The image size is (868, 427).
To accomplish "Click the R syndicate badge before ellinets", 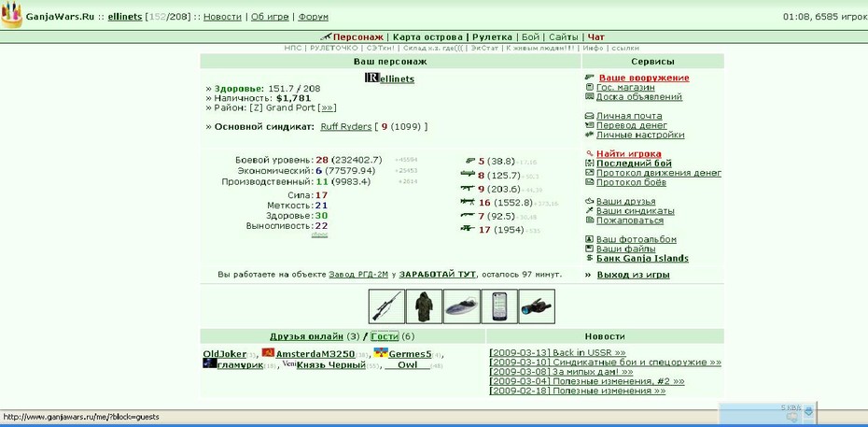I will (x=372, y=78).
